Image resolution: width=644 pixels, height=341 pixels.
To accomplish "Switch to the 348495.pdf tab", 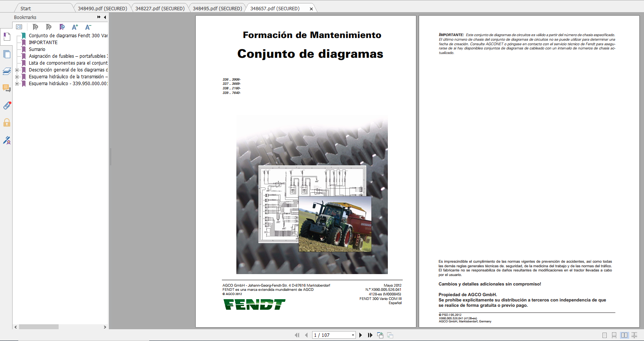I will (x=217, y=8).
